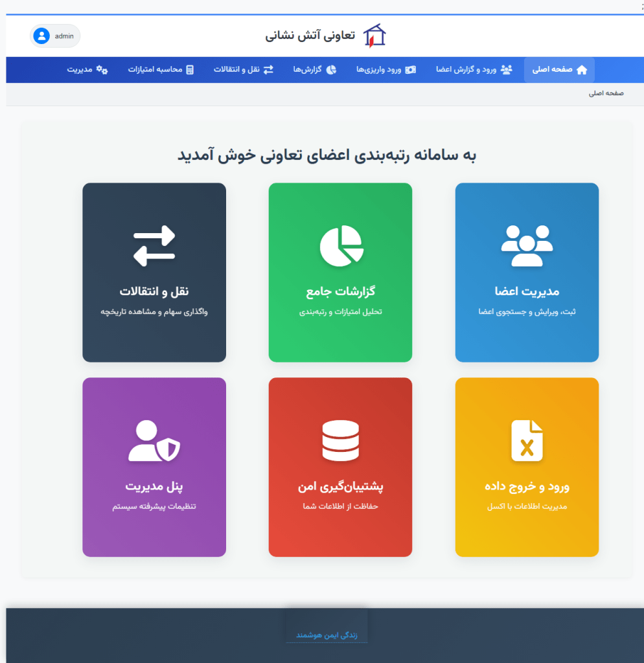
Task: Click the calculator icon in navigation bar
Action: [190, 70]
